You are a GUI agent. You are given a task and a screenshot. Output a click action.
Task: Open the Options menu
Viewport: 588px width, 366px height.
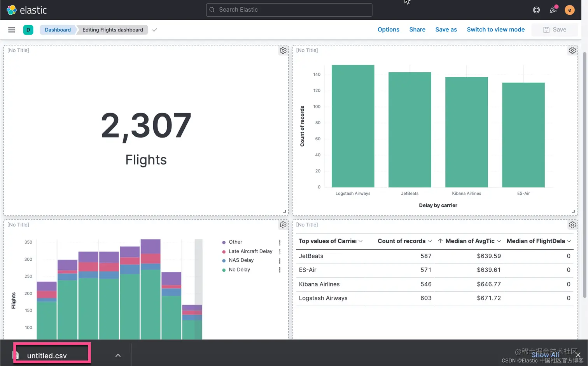coord(388,30)
